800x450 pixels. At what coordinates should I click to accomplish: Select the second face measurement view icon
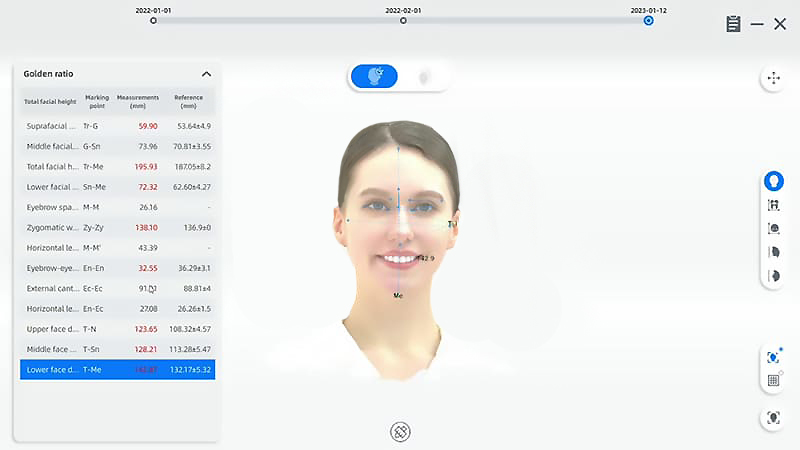[x=773, y=205]
